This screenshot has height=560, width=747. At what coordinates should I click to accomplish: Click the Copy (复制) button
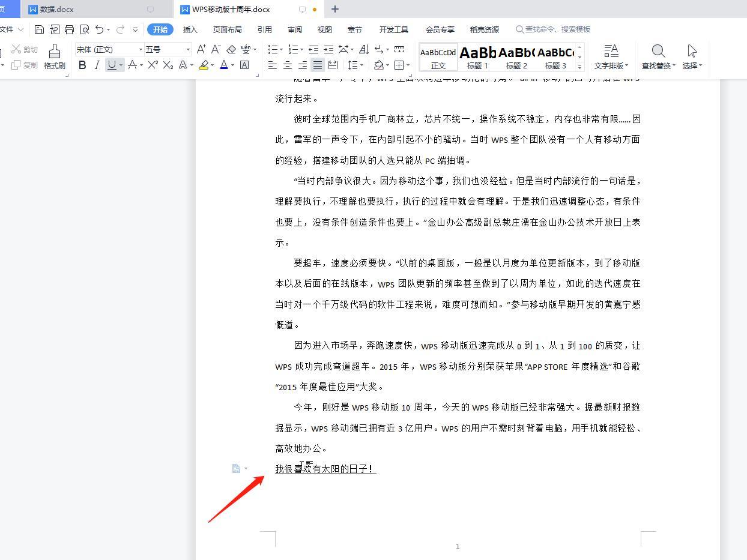point(25,65)
